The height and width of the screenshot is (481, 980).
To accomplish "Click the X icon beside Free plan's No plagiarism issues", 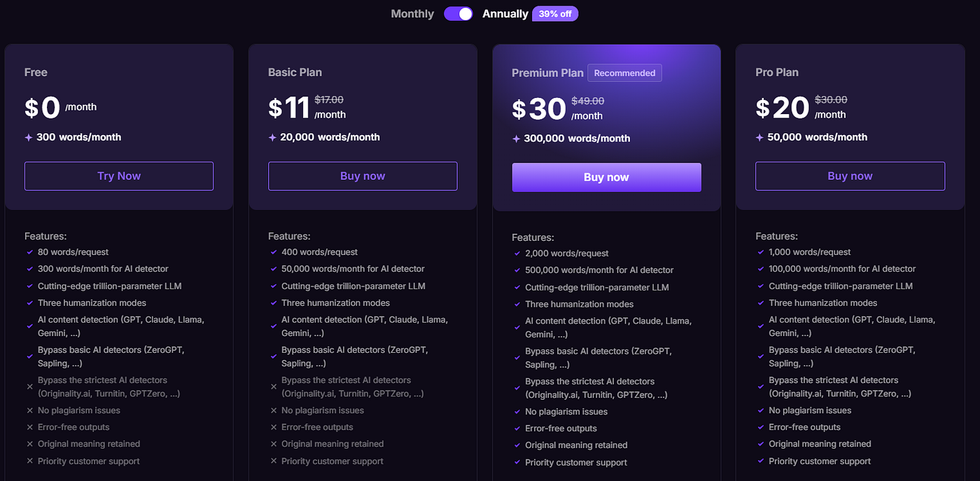I will coord(29,410).
